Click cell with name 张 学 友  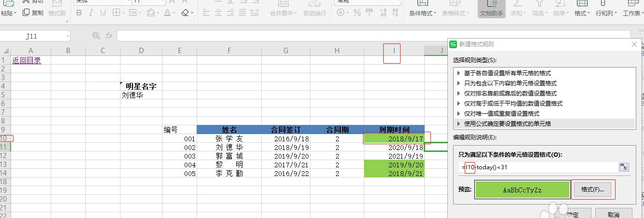coord(229,138)
